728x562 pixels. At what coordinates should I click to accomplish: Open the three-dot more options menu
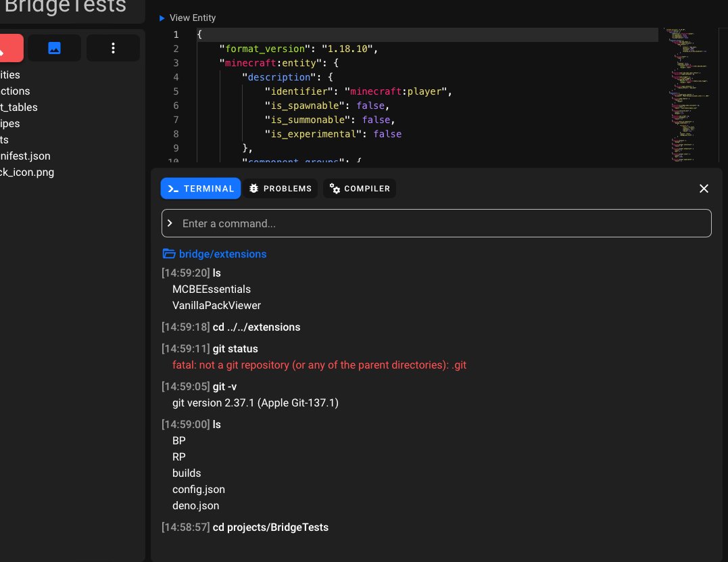click(x=113, y=48)
